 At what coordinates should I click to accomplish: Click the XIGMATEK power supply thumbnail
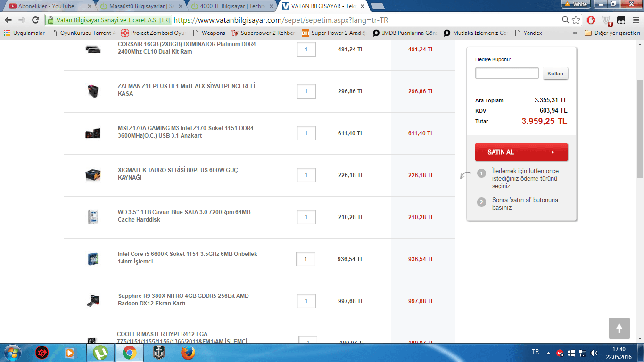(93, 175)
